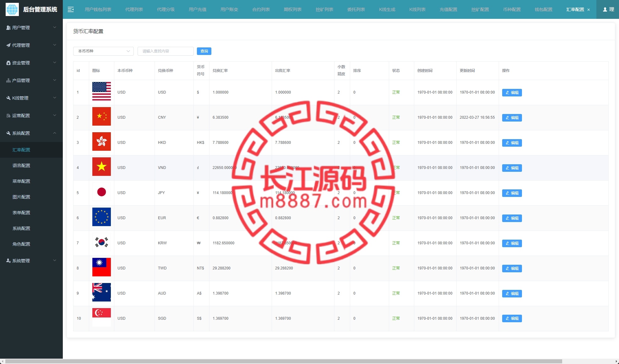
Task: Edit the HKD exchange rate row
Action: pyautogui.click(x=512, y=143)
